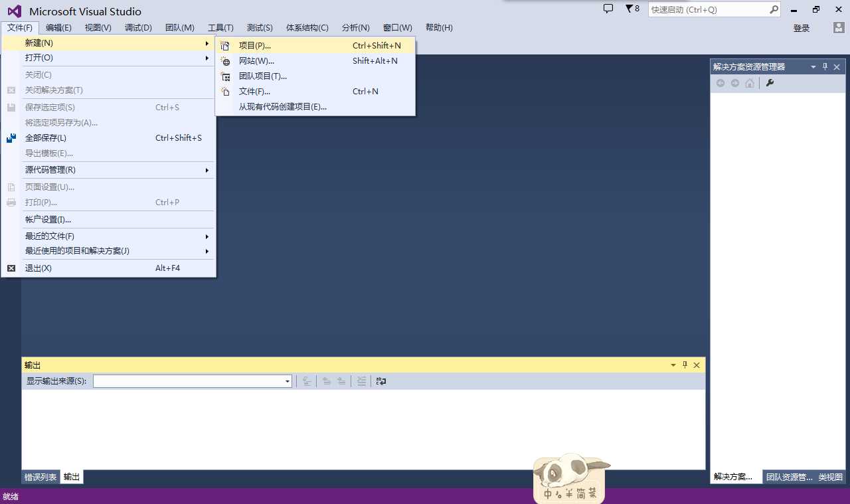Viewport: 850px width, 504px height.
Task: Open the 调试(D) menu
Action: click(x=138, y=28)
